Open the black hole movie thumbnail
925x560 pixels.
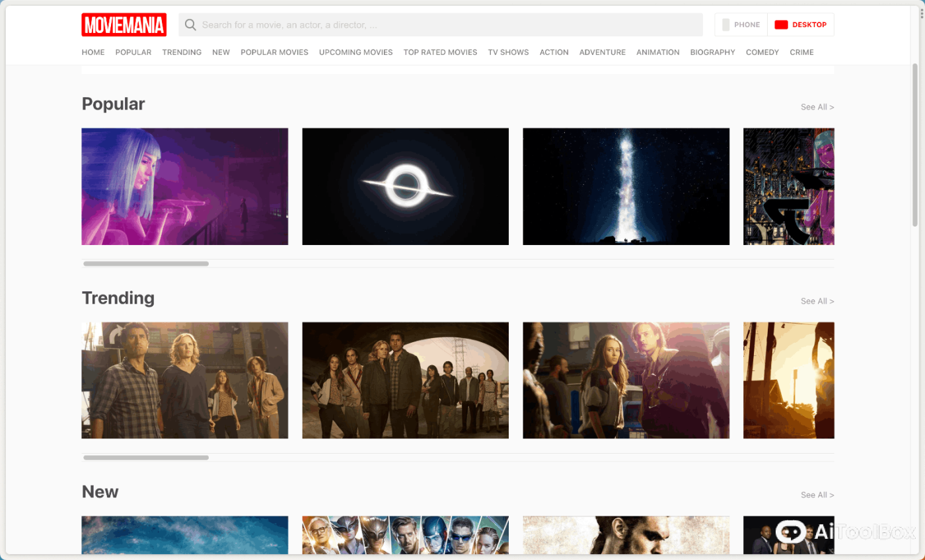click(x=405, y=186)
